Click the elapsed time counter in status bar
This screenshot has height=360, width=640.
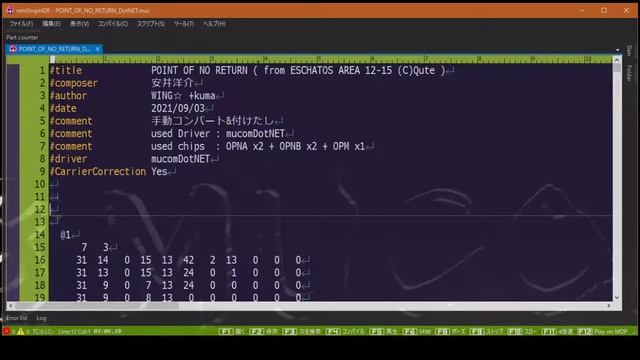click(x=107, y=331)
